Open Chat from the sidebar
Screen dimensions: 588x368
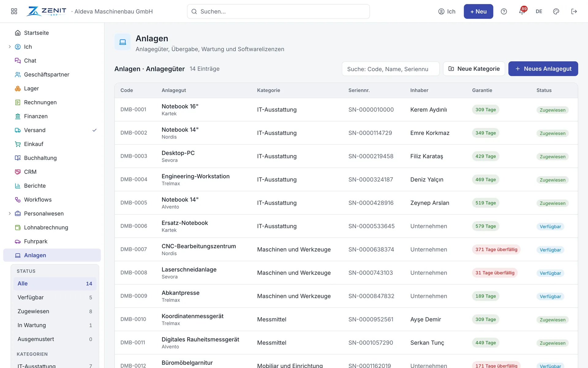(52, 61)
